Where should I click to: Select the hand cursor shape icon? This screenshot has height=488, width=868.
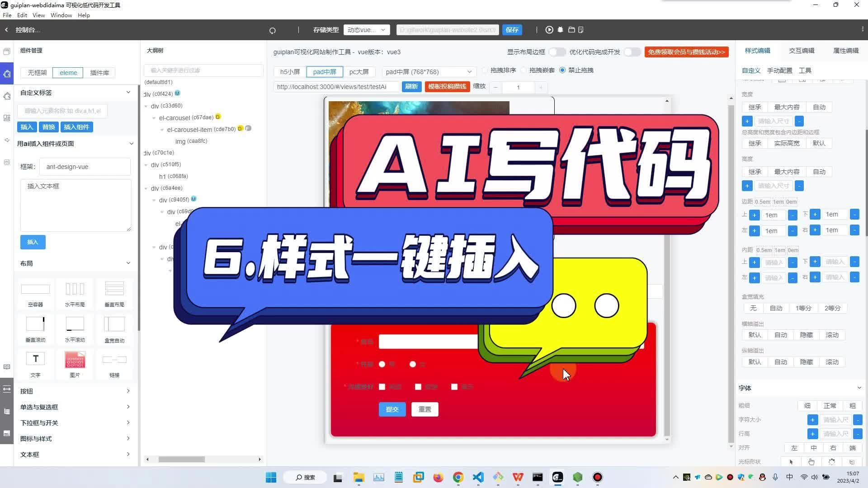pyautogui.click(x=811, y=462)
